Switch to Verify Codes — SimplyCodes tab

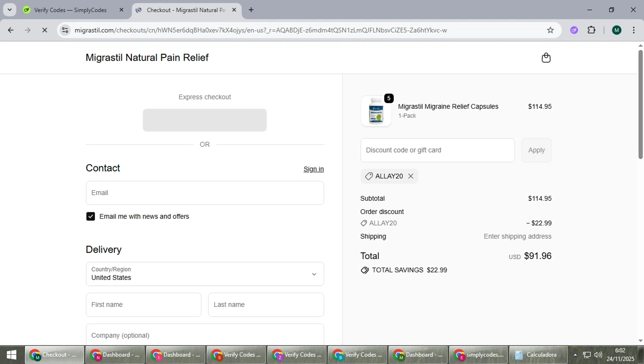pyautogui.click(x=70, y=10)
